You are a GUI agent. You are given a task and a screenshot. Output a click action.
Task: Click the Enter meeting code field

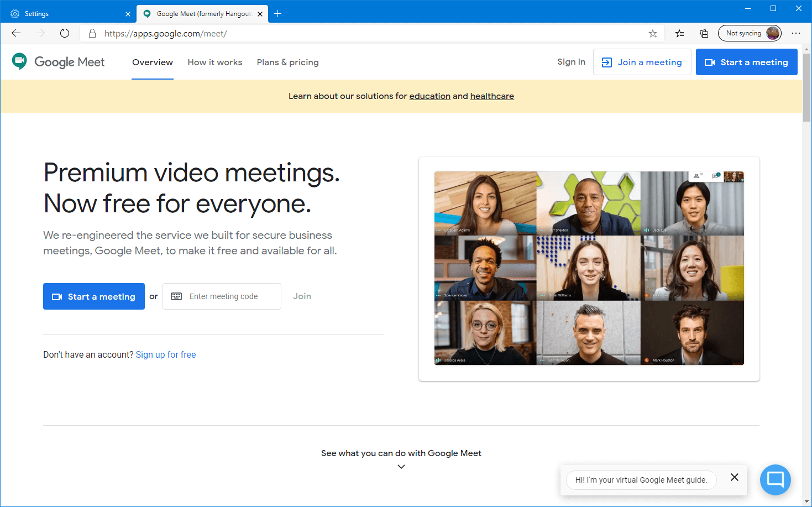click(x=231, y=296)
